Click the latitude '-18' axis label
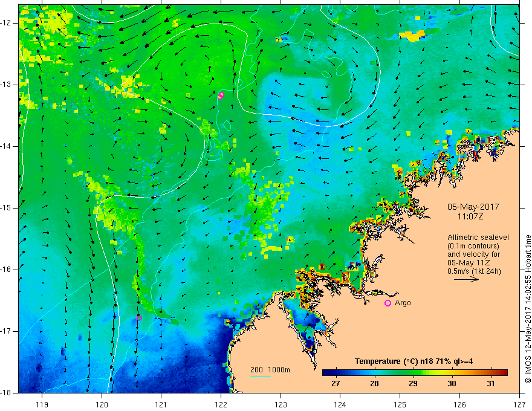 [6, 393]
